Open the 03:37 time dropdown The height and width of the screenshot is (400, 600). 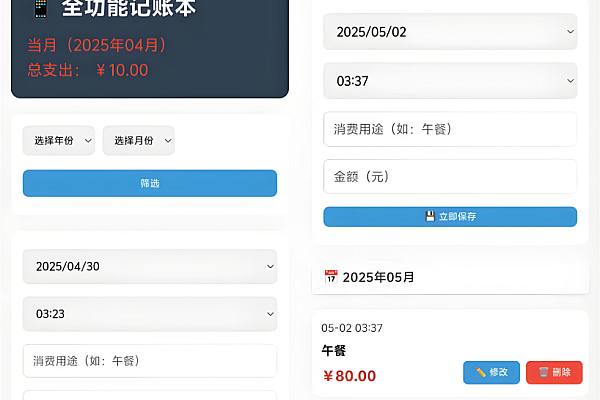point(450,81)
